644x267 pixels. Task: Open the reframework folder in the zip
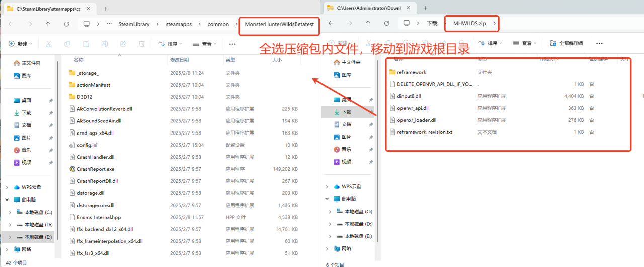(x=411, y=72)
